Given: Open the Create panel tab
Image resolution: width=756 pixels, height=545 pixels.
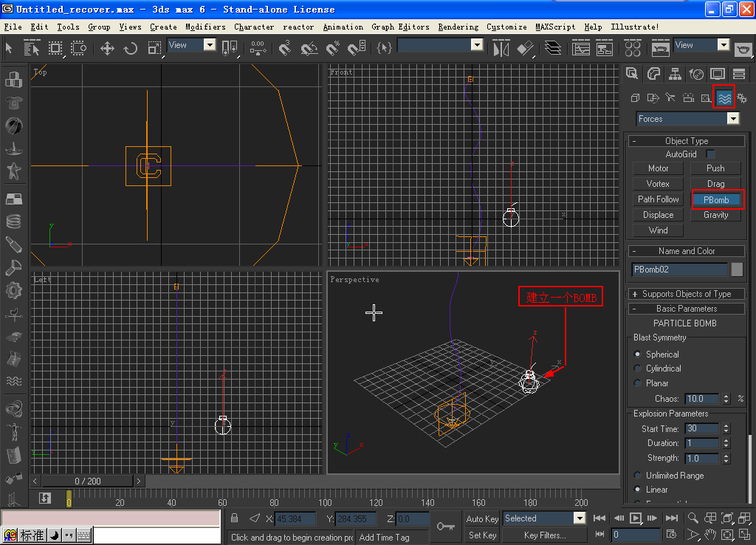Looking at the screenshot, I should point(632,74).
